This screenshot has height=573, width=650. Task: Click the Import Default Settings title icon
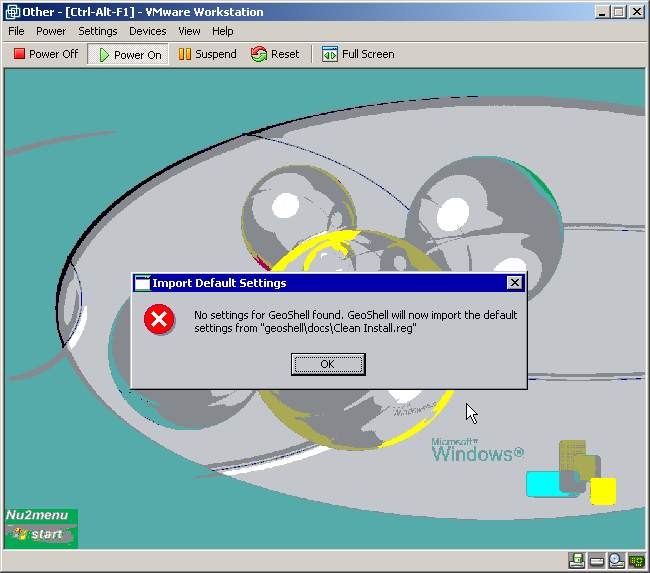click(x=142, y=283)
